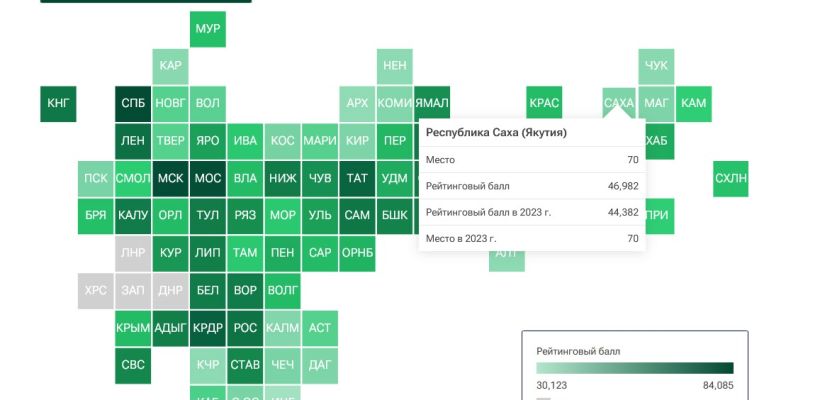Image resolution: width=820 pixels, height=400 pixels.
Task: Click the green rating score gradient bar
Action: [x=635, y=368]
